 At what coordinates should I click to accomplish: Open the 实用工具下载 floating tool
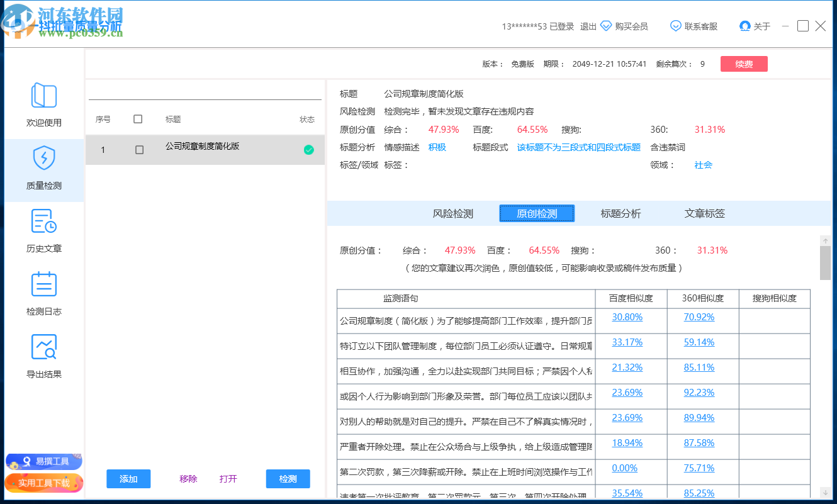[x=43, y=484]
